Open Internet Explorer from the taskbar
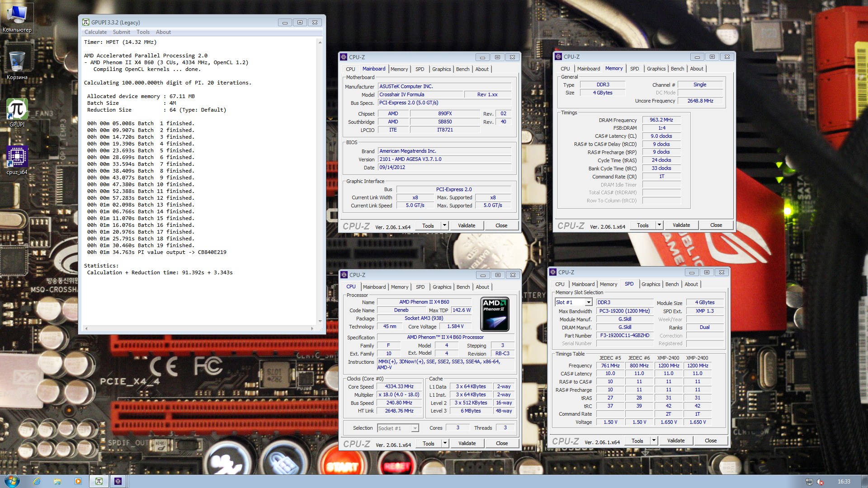The width and height of the screenshot is (868, 488). click(x=37, y=481)
